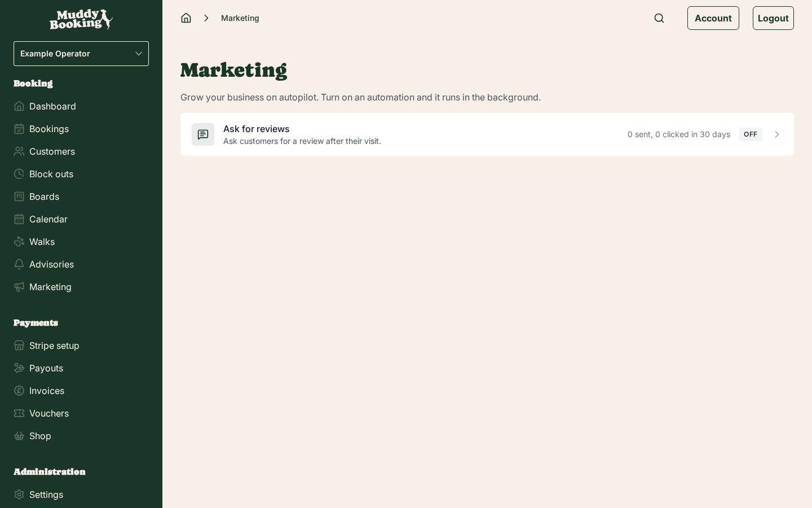Open Customers in the sidebar

coord(81,151)
